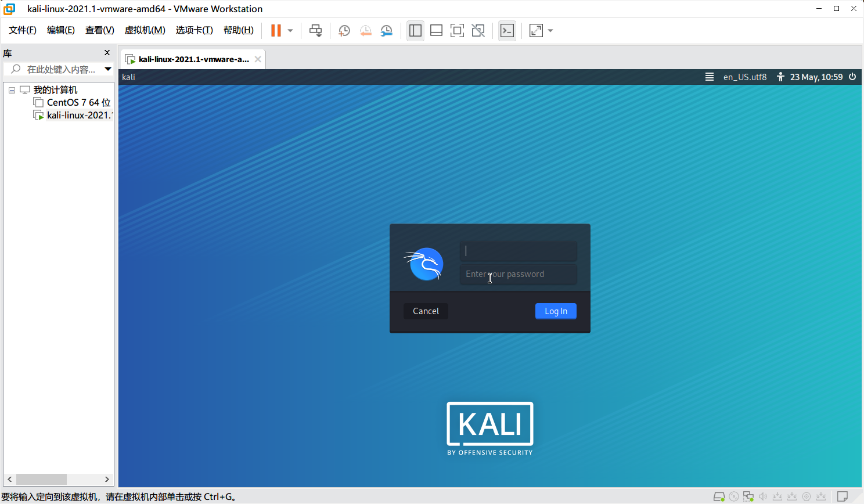Switch to Unity mode
This screenshot has width=864, height=504.
tap(478, 31)
